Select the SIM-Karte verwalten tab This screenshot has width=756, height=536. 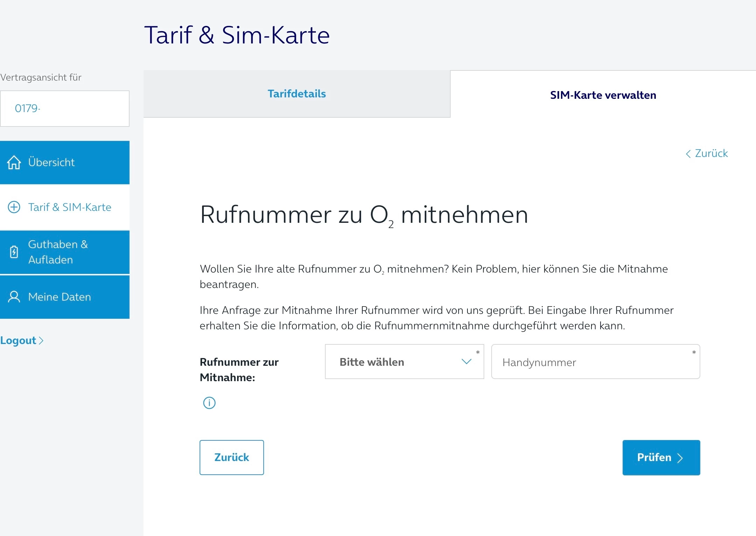pos(603,95)
